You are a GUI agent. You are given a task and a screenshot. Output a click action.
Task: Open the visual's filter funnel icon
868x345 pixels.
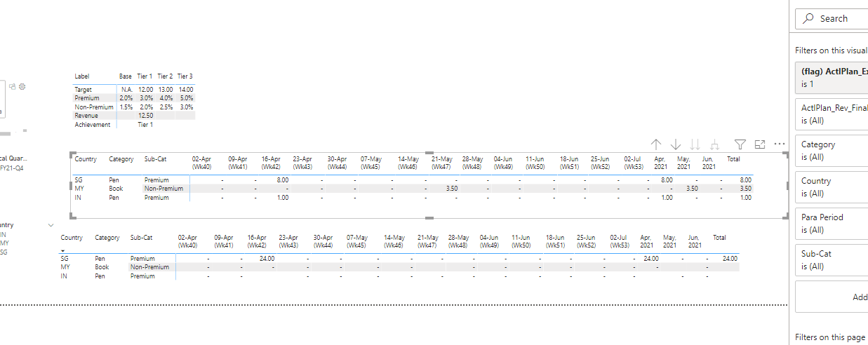[740, 144]
